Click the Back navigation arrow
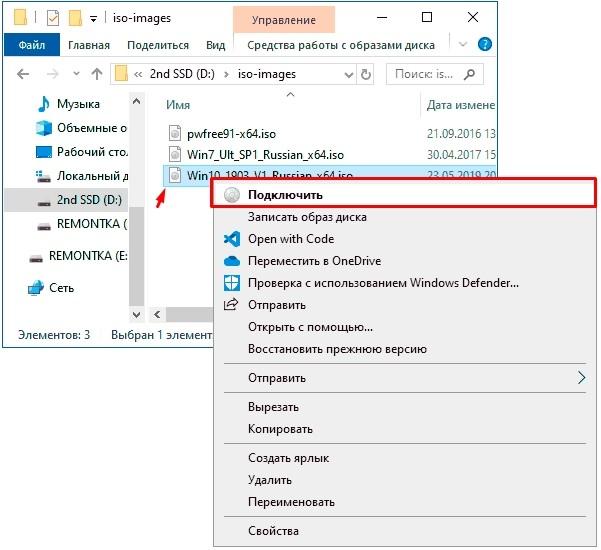 click(23, 74)
